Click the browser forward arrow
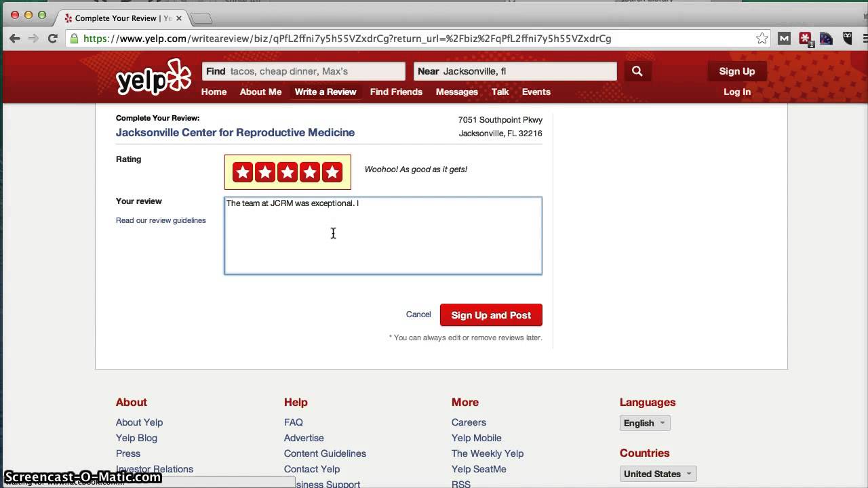This screenshot has height=488, width=868. pos(33,39)
